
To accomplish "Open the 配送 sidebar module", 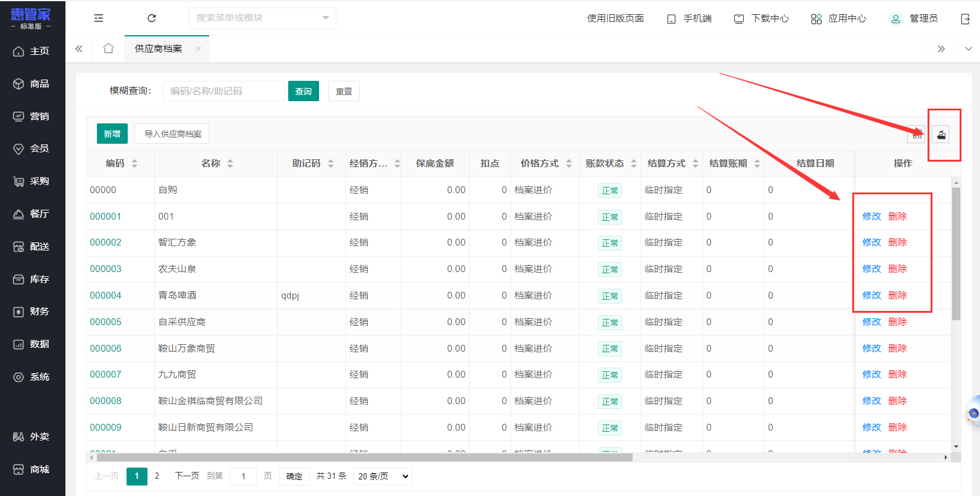I will 32,247.
